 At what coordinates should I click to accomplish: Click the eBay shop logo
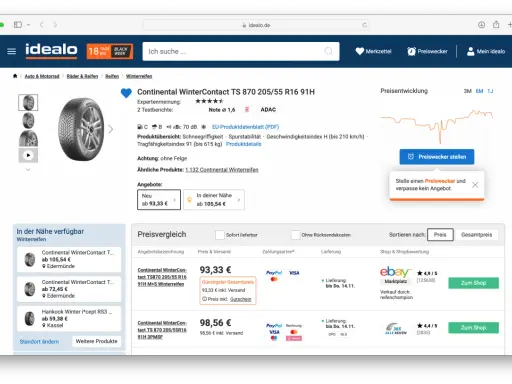coord(395,272)
